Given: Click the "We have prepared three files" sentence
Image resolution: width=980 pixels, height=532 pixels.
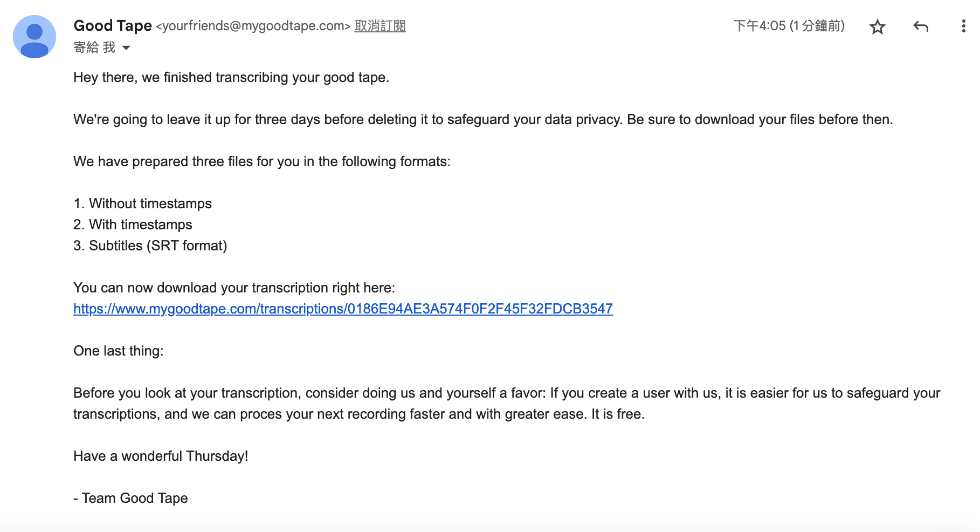Looking at the screenshot, I should 261,161.
